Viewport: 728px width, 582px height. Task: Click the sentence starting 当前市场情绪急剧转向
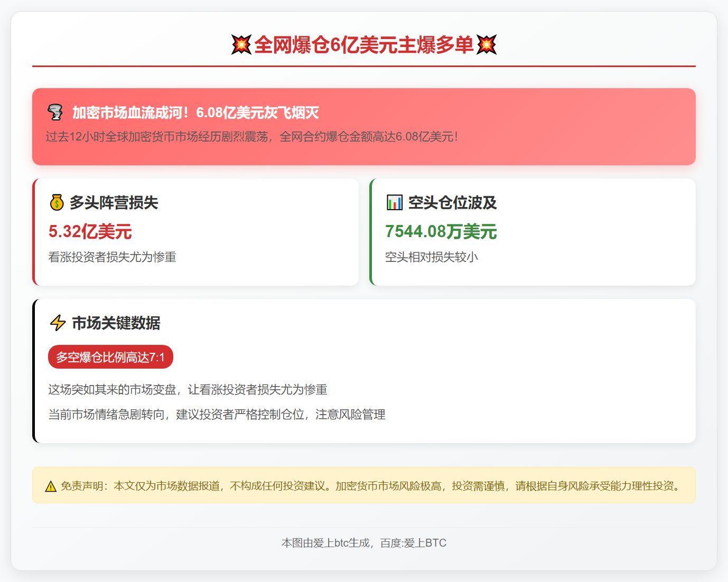[x=217, y=415]
